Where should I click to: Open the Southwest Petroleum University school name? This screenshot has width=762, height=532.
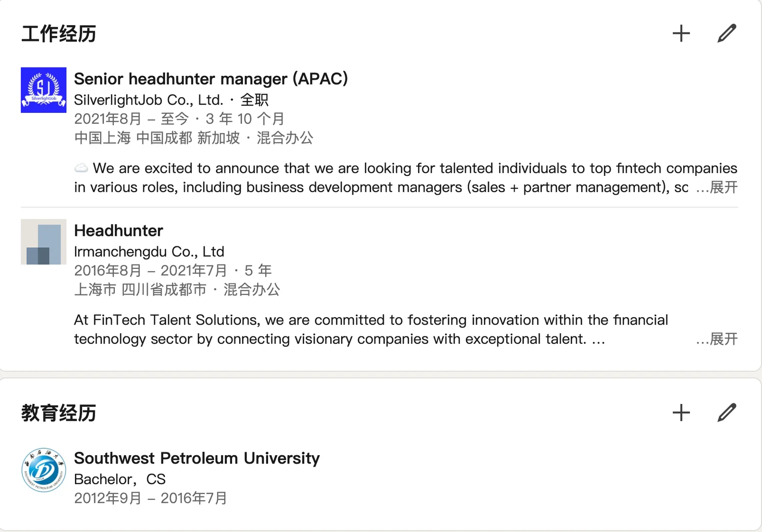(x=197, y=458)
